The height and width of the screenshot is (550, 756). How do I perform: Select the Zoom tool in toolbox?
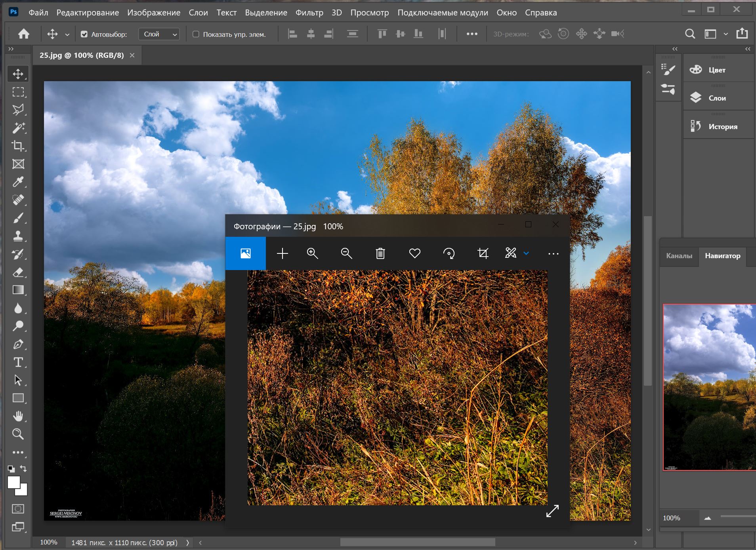coord(18,434)
